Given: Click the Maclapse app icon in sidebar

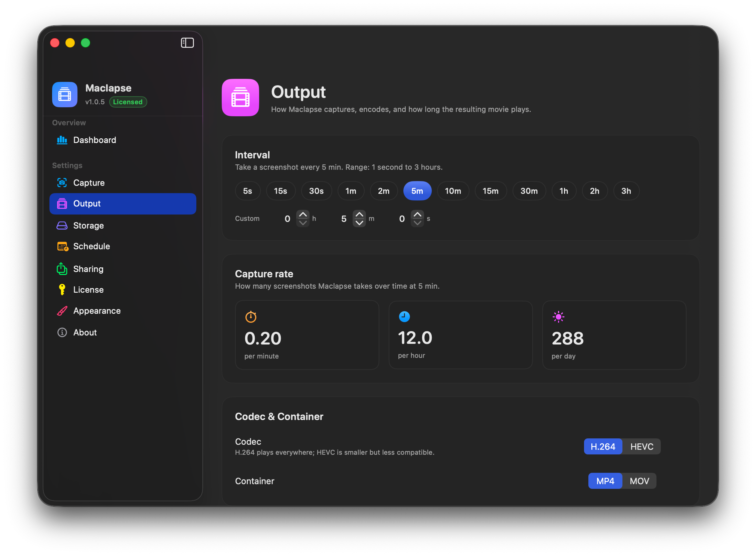Looking at the screenshot, I should coord(64,95).
